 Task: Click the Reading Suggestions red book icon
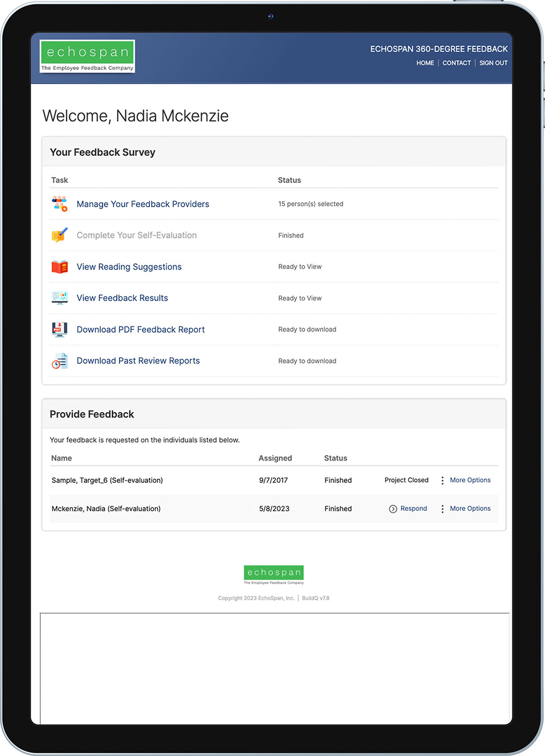pyautogui.click(x=59, y=267)
